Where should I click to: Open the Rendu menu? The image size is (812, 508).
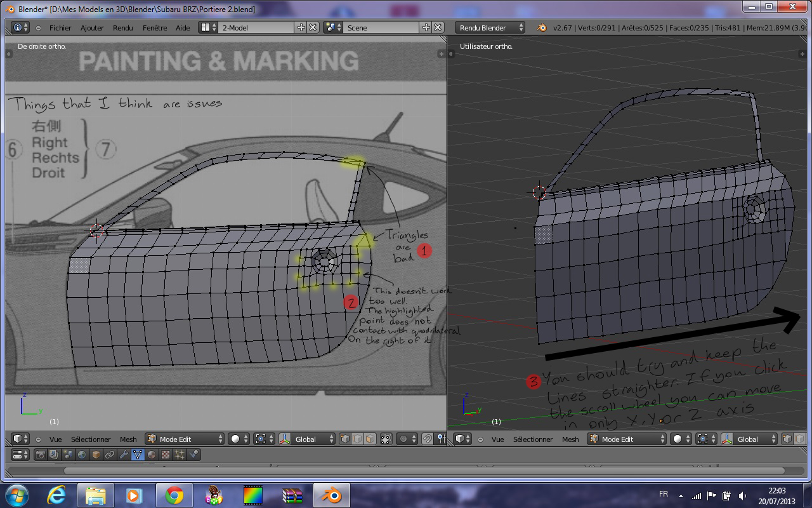coord(123,28)
